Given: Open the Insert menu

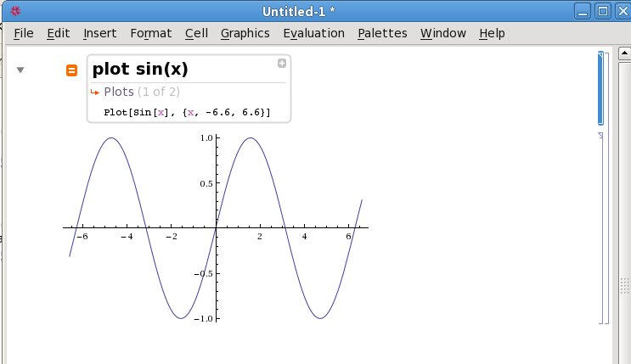Looking at the screenshot, I should pos(100,33).
